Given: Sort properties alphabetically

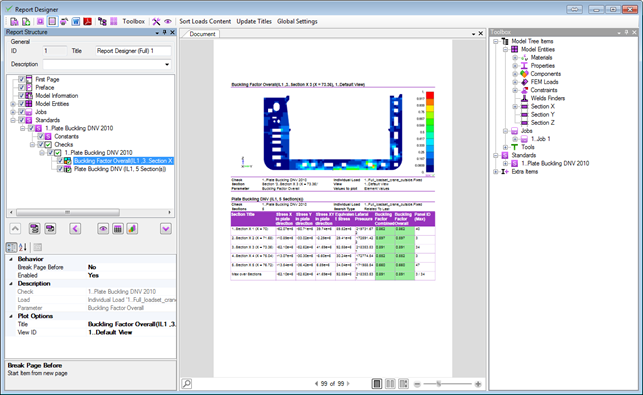Looking at the screenshot, I should [x=23, y=247].
